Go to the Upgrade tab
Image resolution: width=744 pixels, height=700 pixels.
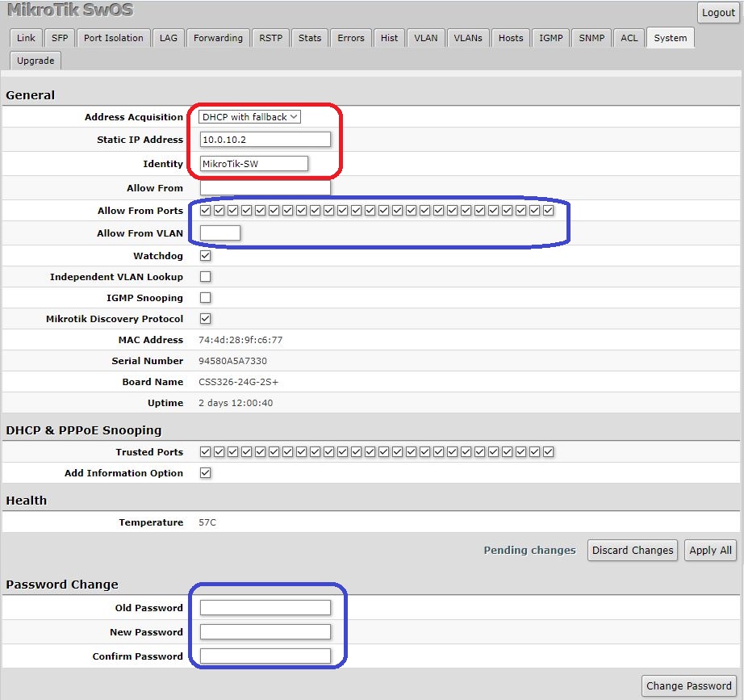click(36, 61)
